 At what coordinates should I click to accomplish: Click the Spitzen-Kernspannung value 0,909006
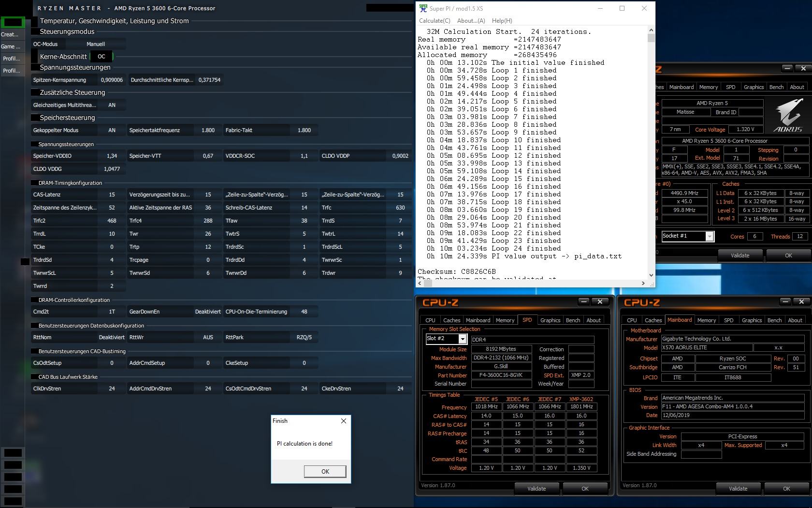[x=112, y=80]
